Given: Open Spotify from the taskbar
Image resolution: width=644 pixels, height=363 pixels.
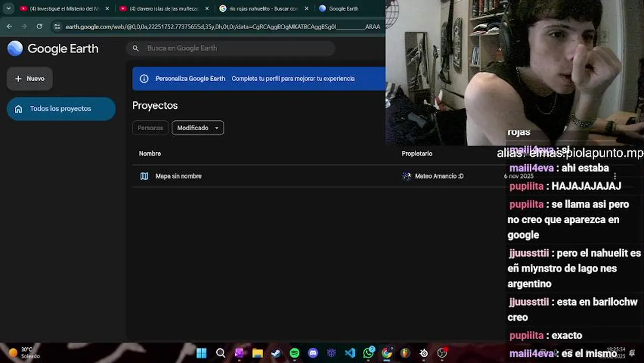Looking at the screenshot, I should tap(295, 353).
